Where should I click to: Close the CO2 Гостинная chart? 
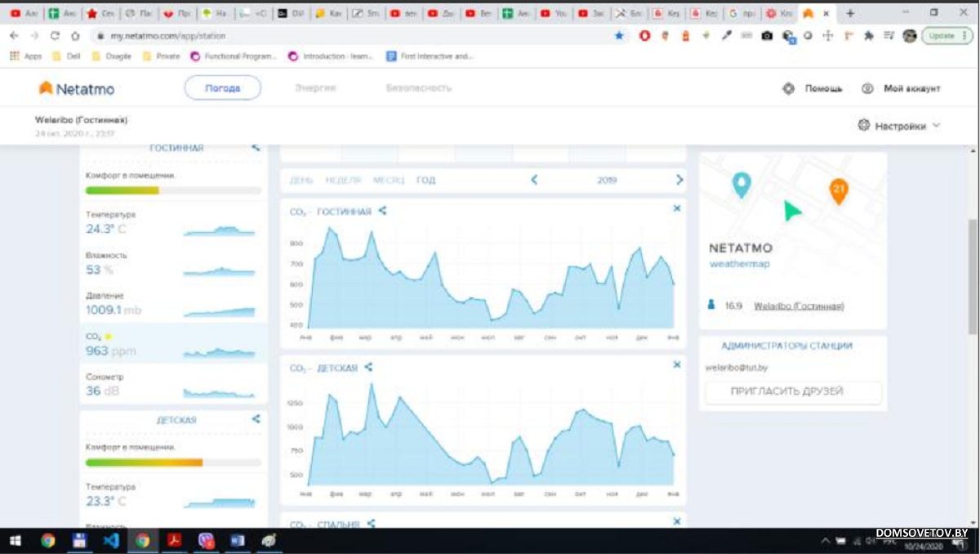pyautogui.click(x=676, y=208)
